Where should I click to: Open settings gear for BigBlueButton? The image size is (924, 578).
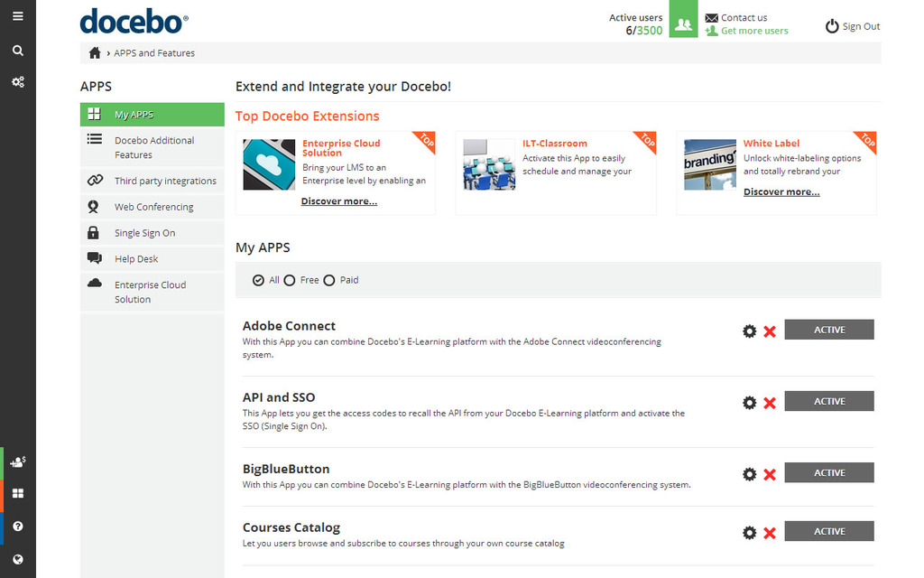[x=749, y=474]
